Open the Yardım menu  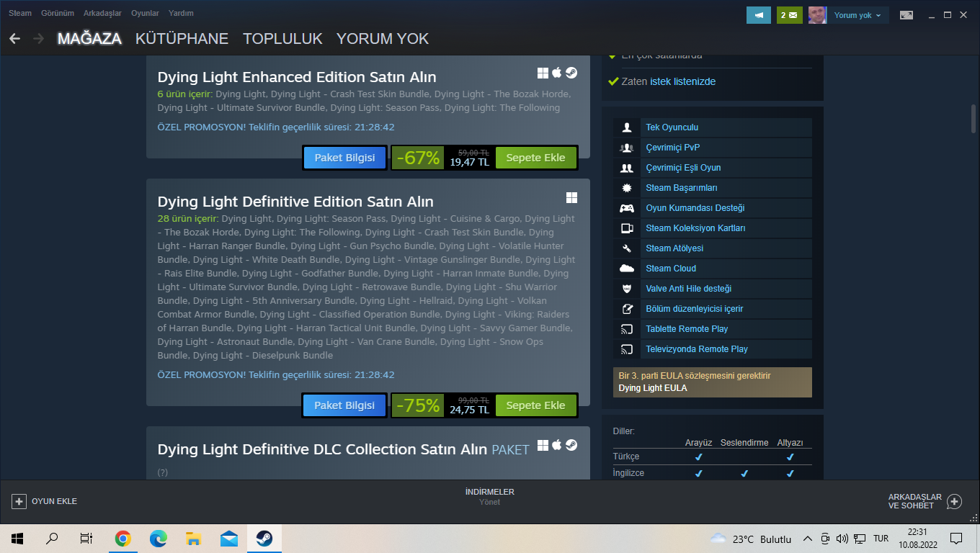181,13
